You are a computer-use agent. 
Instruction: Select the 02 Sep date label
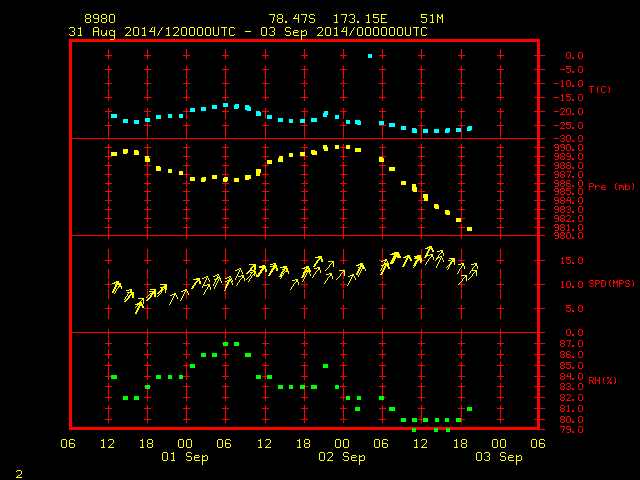342,457
